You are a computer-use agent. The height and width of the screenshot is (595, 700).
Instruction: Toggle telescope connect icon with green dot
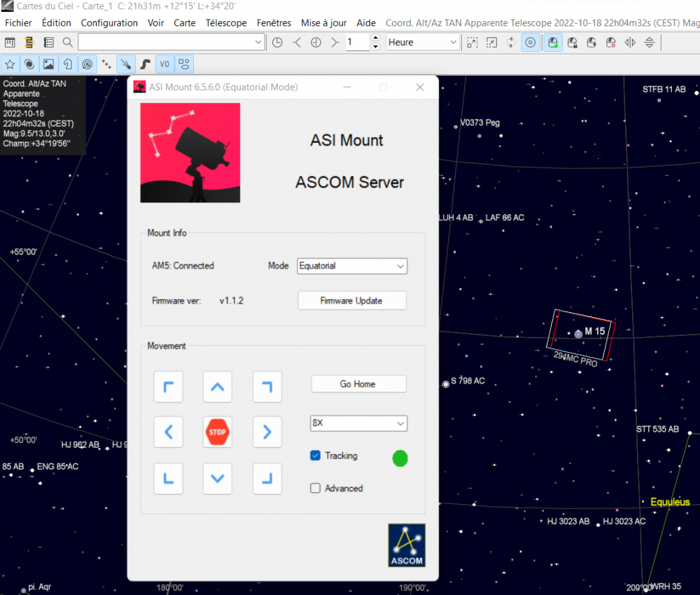point(553,43)
